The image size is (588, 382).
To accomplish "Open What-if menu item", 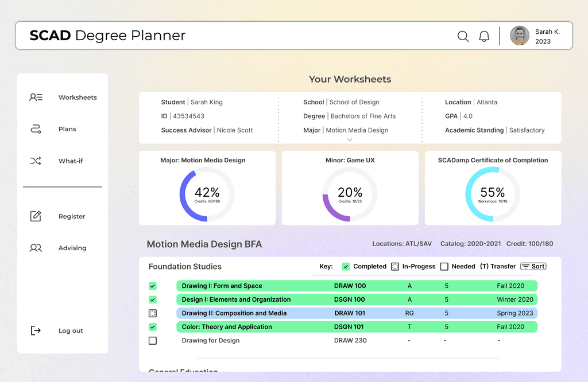I will (x=71, y=161).
